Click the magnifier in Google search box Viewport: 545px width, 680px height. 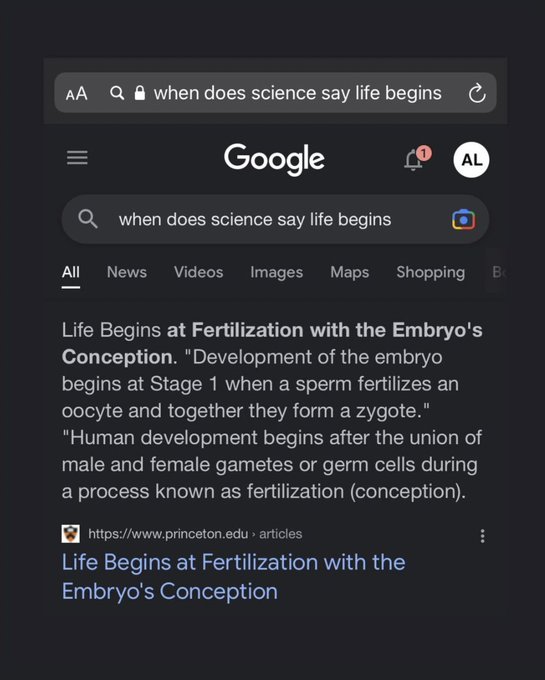[x=88, y=219]
